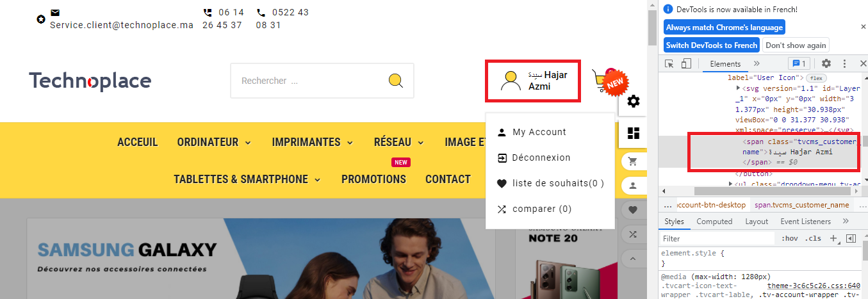Viewport: 868px width, 299px height.
Task: Click the search magnifier icon
Action: click(396, 81)
